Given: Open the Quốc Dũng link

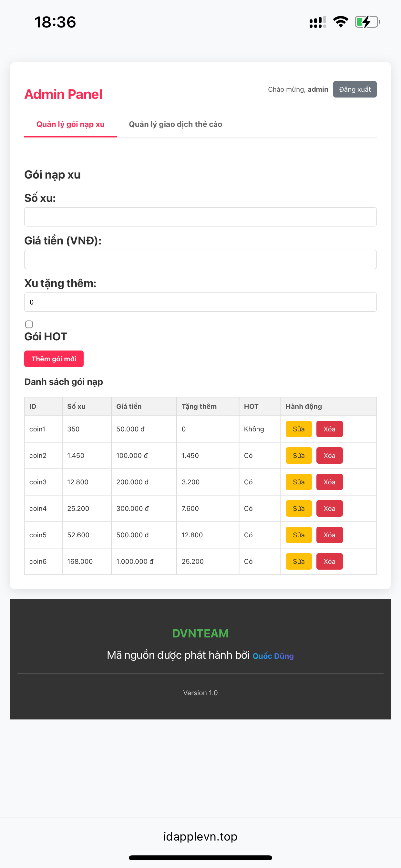Looking at the screenshot, I should tap(273, 656).
